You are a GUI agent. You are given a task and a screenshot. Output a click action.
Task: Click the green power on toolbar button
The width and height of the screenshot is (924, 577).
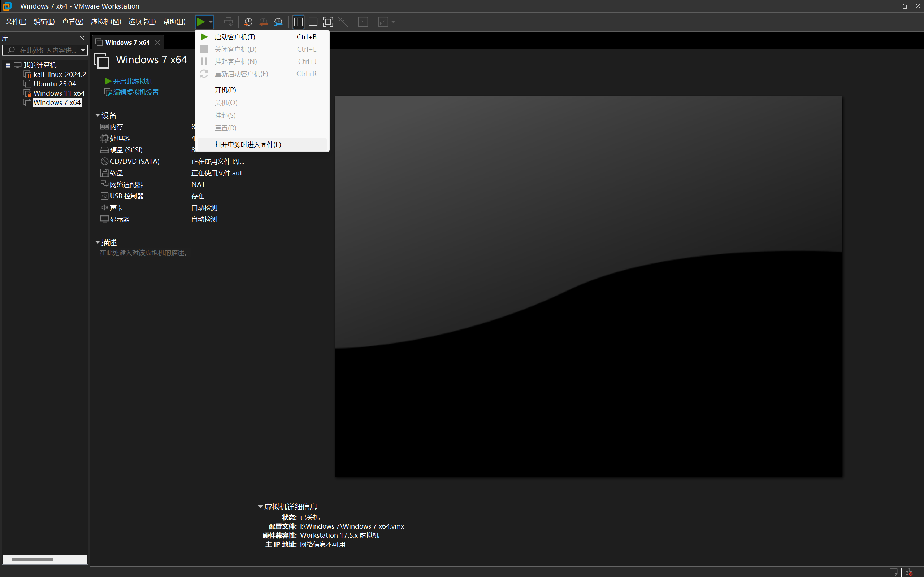click(x=201, y=22)
